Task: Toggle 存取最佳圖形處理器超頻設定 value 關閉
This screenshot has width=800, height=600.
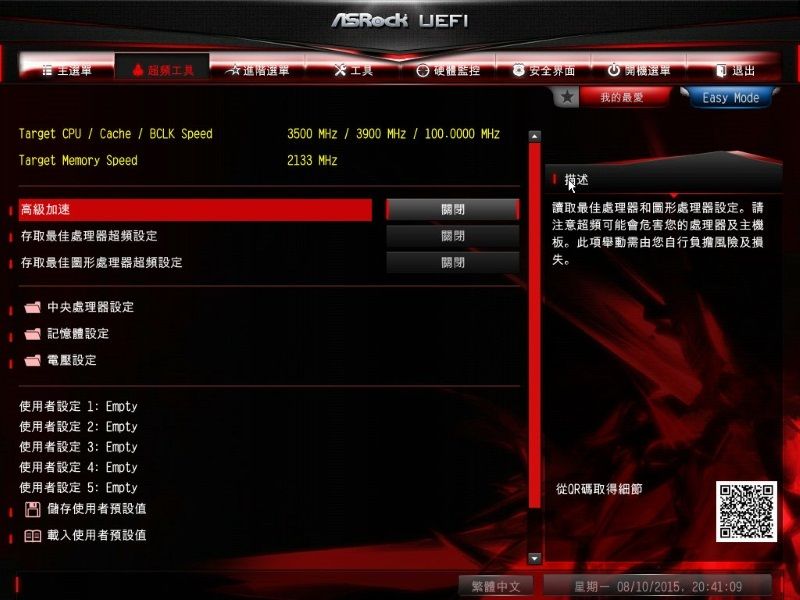Action: point(453,263)
